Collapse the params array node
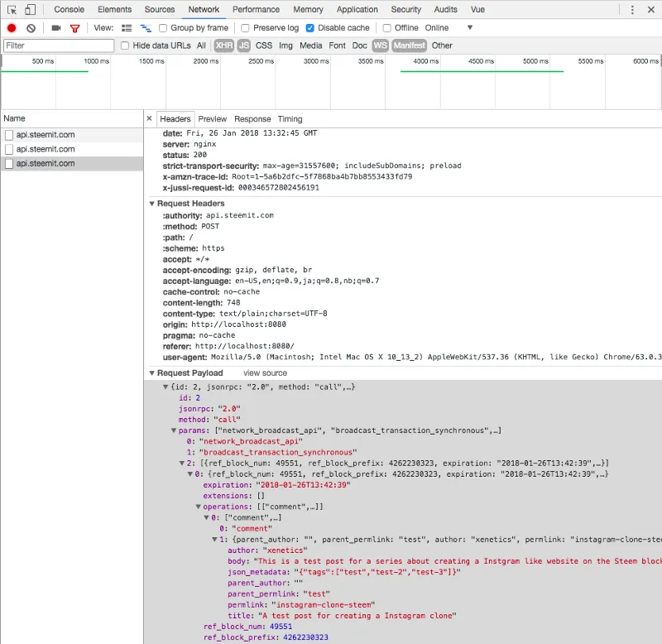Screen dimensions: 662x644 (x=174, y=430)
